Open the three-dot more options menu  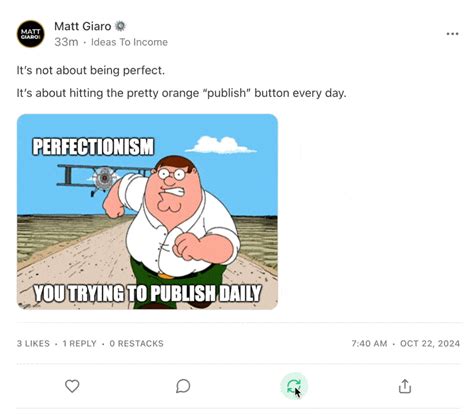[452, 34]
